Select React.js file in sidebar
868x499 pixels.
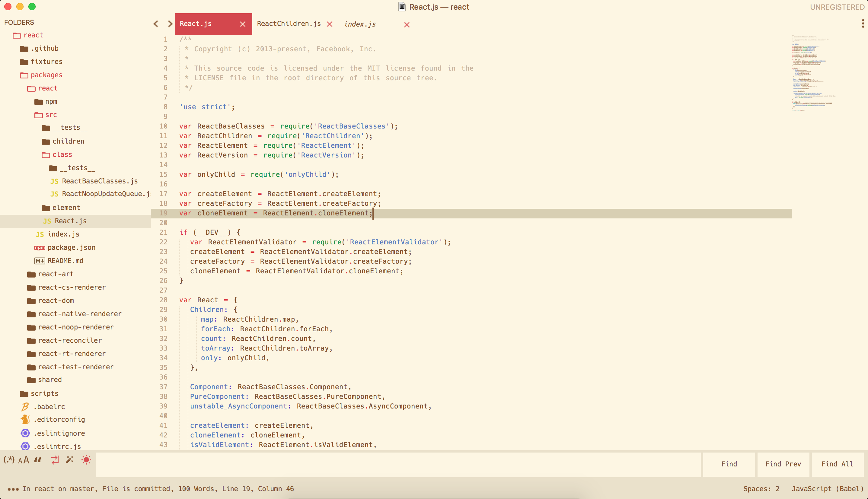point(71,221)
